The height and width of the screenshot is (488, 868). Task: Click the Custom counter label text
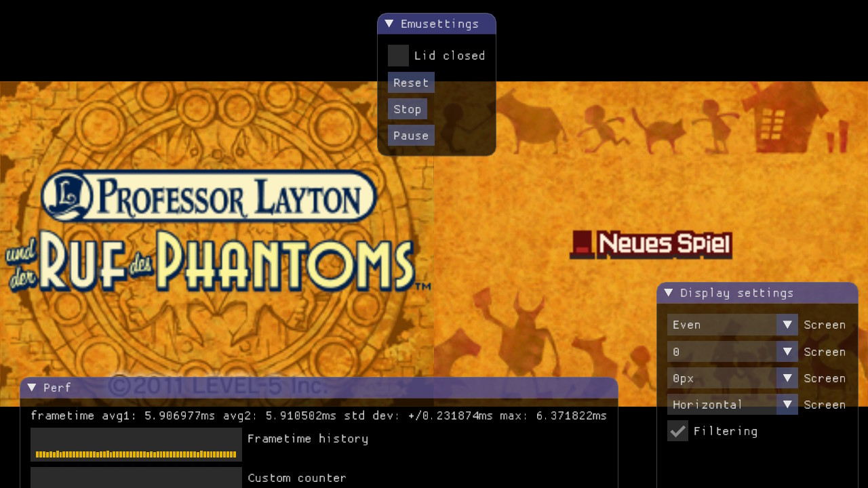(x=297, y=478)
